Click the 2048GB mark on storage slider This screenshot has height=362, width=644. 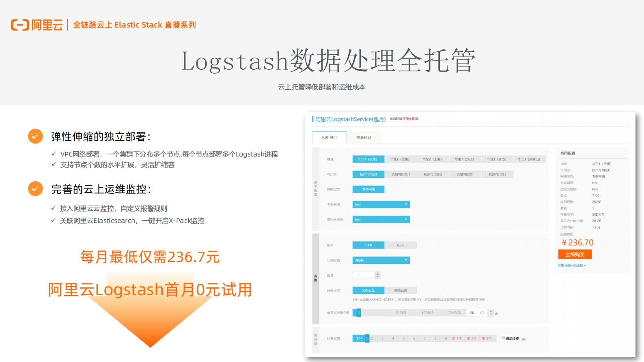click(454, 313)
